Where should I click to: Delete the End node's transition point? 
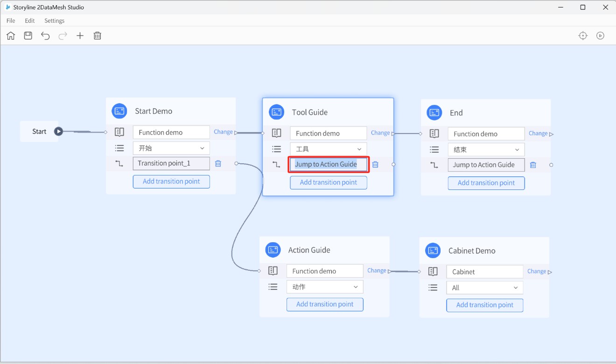pos(533,165)
